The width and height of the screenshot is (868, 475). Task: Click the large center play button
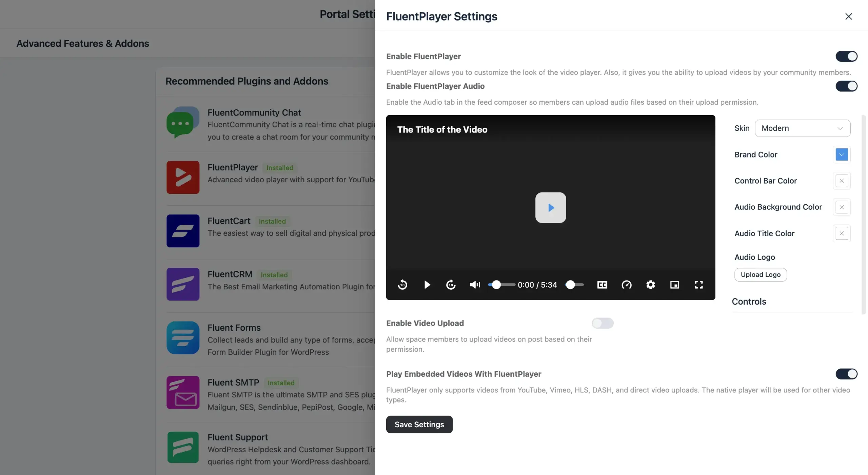(x=551, y=208)
